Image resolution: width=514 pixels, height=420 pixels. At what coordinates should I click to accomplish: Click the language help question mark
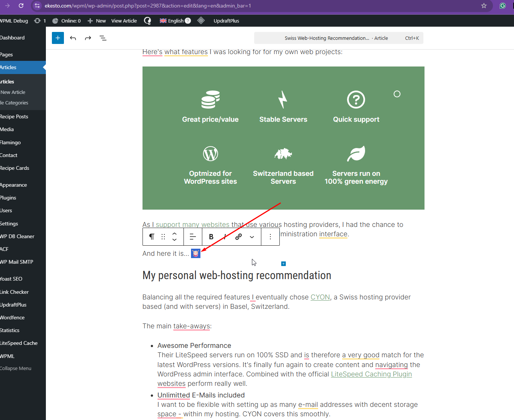click(188, 21)
